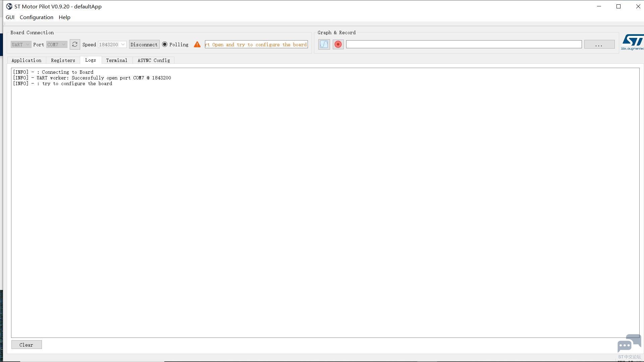
Task: Open the Help menu
Action: [64, 17]
